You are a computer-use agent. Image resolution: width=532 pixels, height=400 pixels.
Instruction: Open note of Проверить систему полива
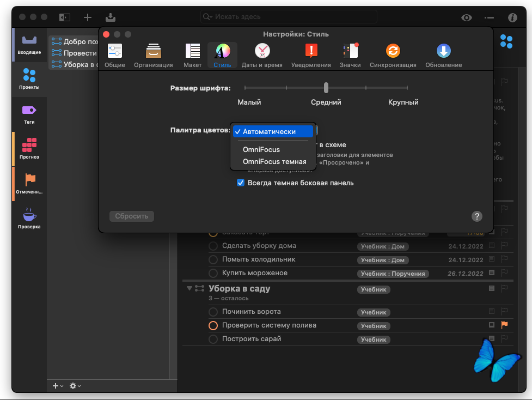point(492,325)
